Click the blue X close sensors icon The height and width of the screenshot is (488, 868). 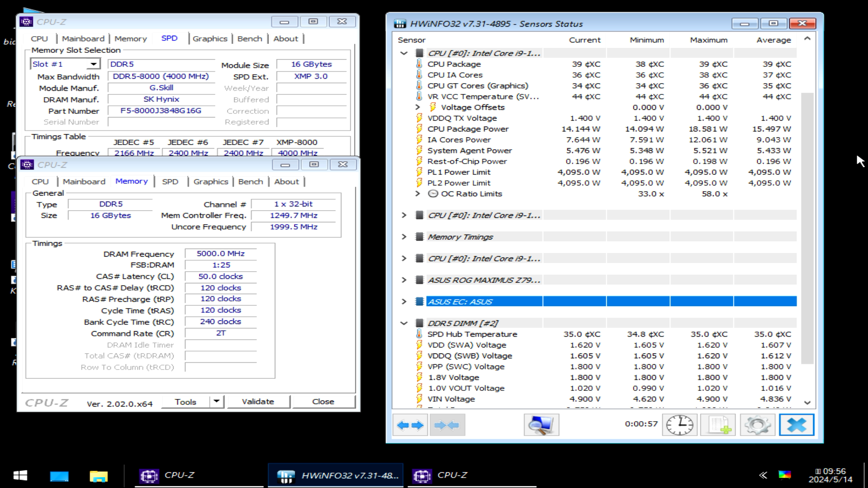pyautogui.click(x=796, y=425)
